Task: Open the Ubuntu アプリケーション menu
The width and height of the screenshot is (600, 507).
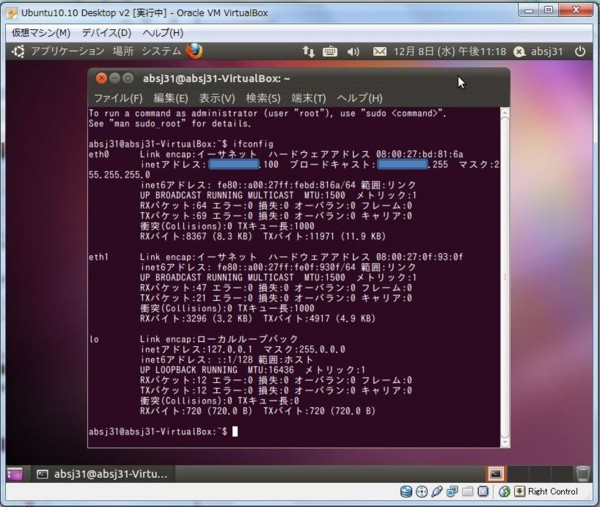Action: (x=67, y=51)
